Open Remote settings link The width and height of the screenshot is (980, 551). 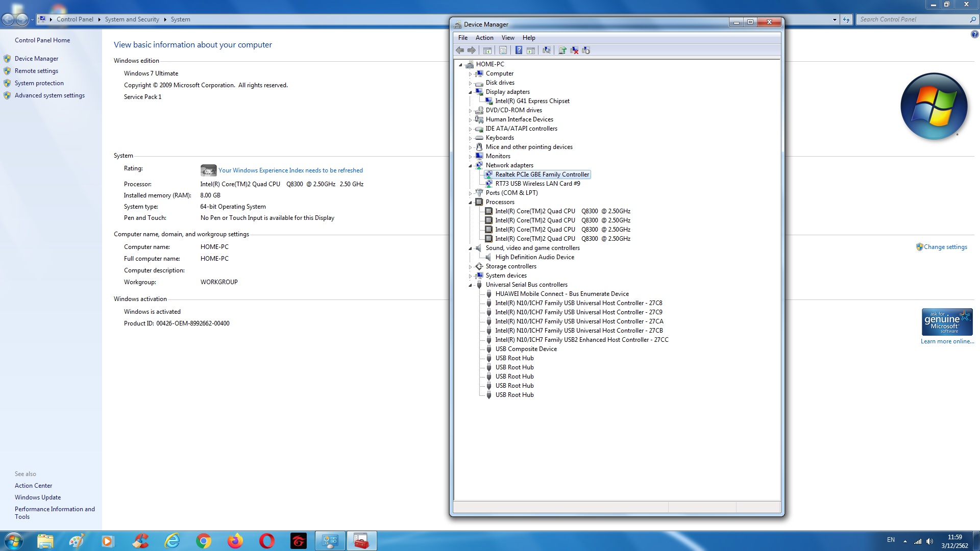point(37,71)
